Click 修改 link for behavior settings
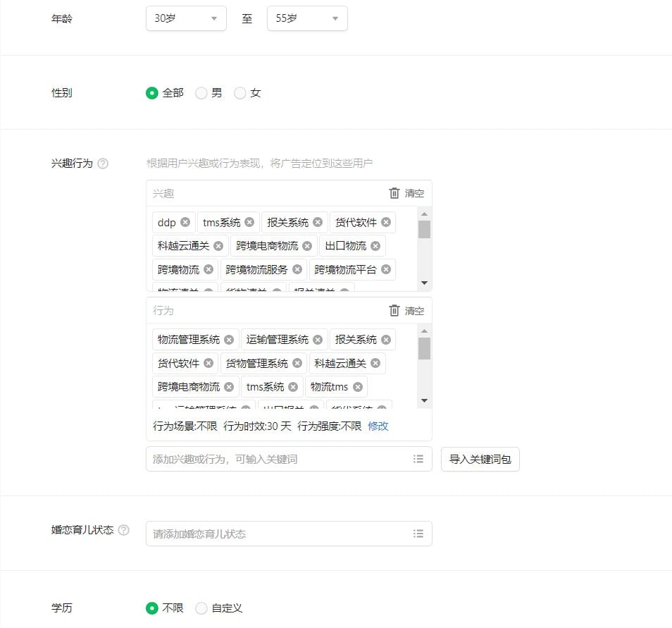The width and height of the screenshot is (672, 628). coord(378,426)
